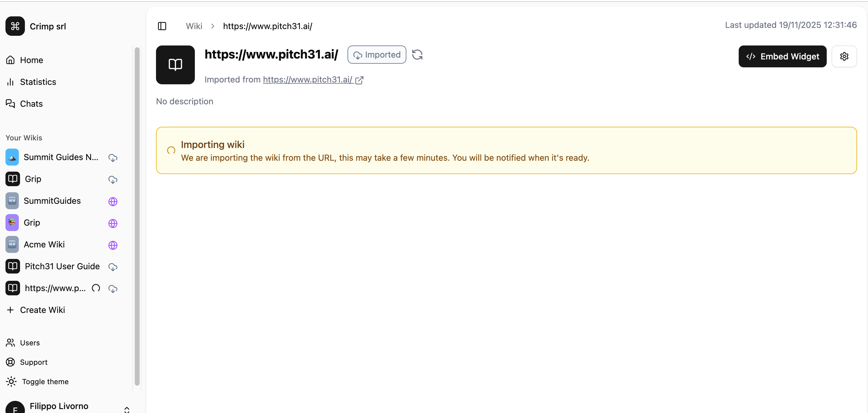
Task: Click the sidebar vertical scrollbar
Action: (137, 215)
